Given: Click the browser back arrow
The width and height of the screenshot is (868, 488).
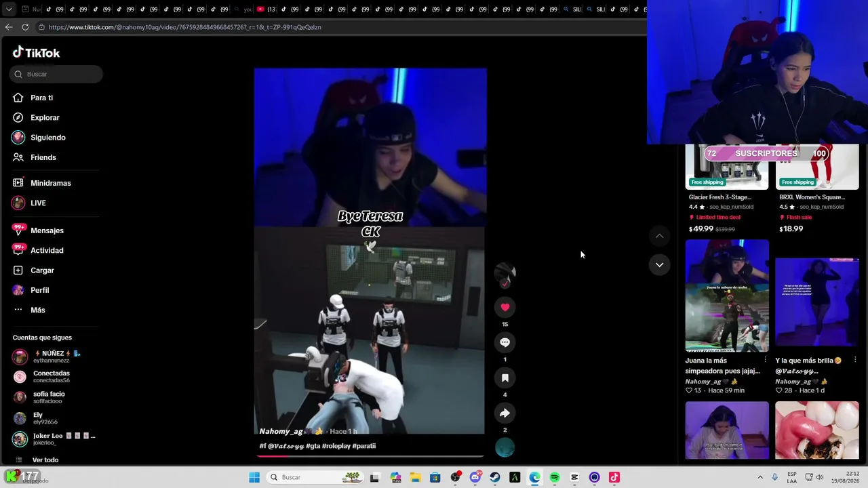Looking at the screenshot, I should coord(9,27).
